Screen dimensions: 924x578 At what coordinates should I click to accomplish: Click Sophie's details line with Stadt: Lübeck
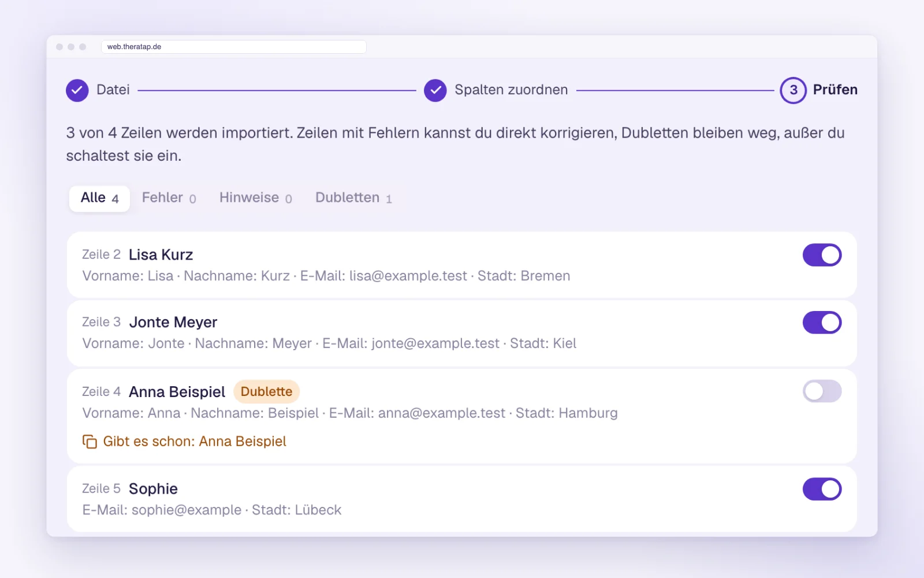point(212,510)
